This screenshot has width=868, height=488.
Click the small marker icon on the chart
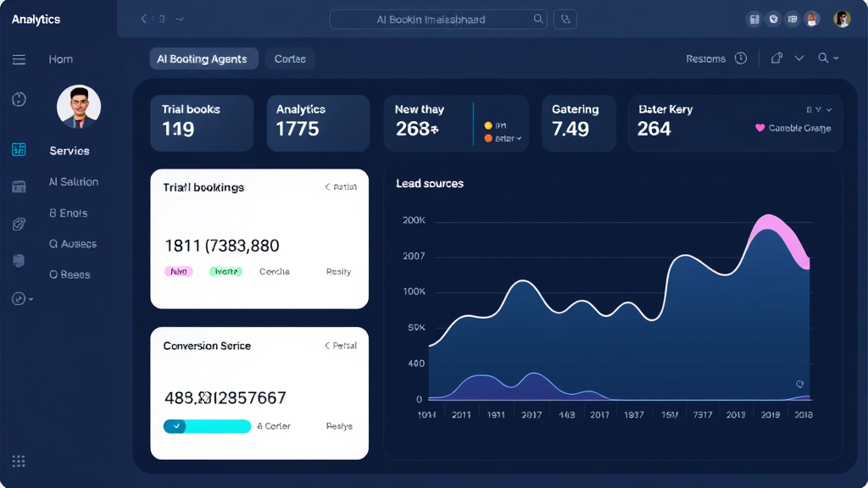coord(799,384)
